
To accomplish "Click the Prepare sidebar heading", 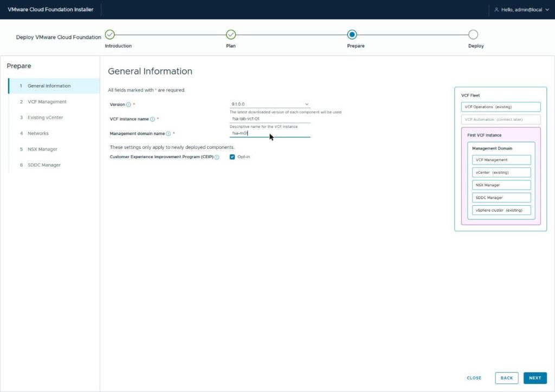I will (x=19, y=66).
